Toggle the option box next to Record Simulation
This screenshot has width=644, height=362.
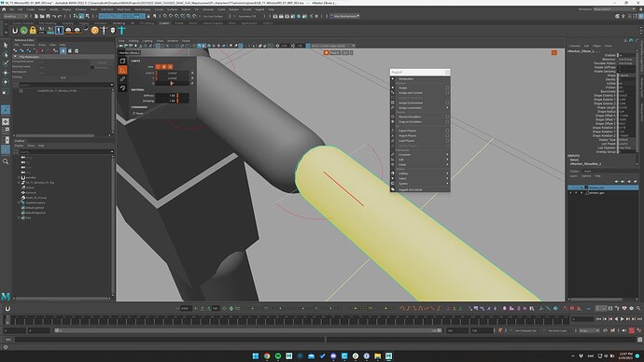(x=447, y=117)
